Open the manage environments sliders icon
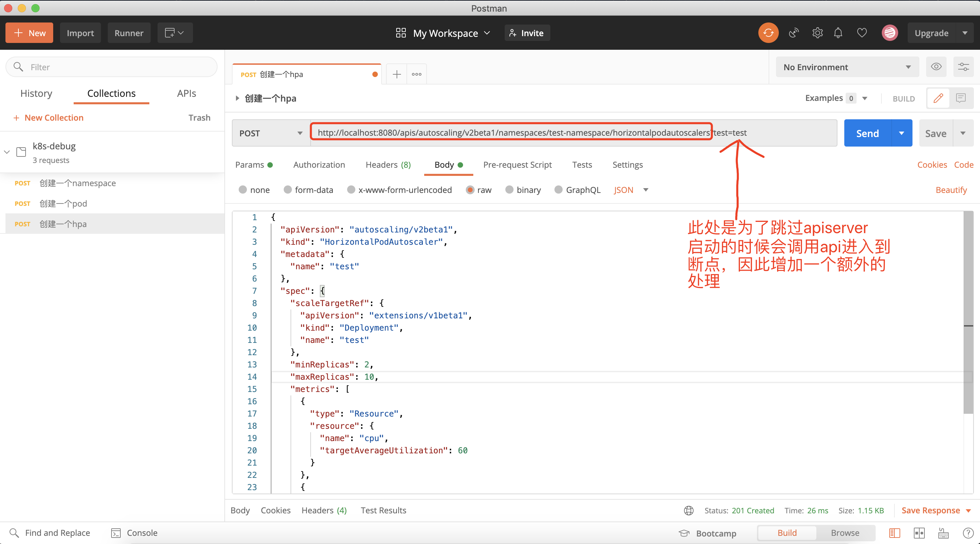This screenshot has width=980, height=544. pyautogui.click(x=963, y=67)
